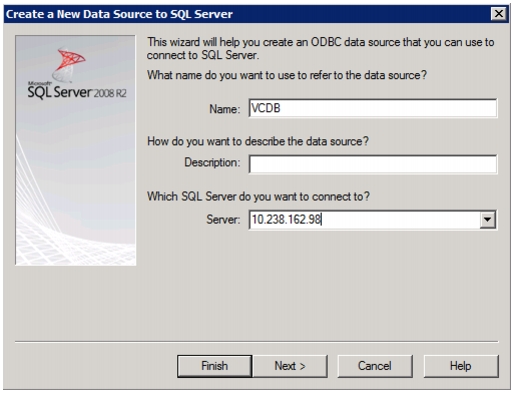Click the wizard ODBC introduction text

point(320,48)
